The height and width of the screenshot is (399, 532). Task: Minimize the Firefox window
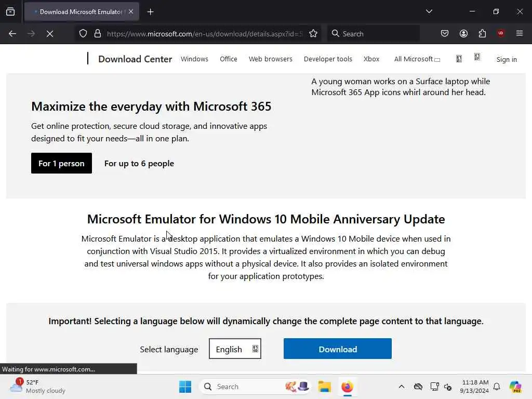[472, 11]
